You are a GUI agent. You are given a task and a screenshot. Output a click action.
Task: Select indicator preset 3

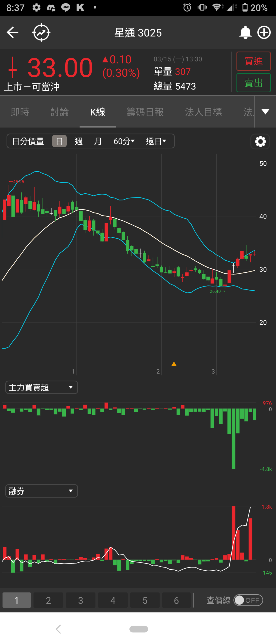click(80, 600)
